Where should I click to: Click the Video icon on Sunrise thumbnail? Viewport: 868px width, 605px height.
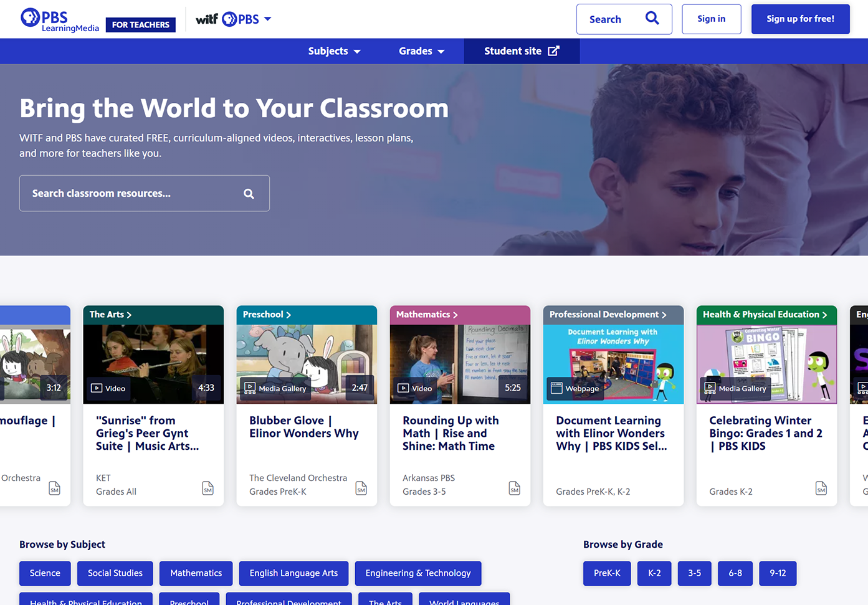tap(97, 388)
